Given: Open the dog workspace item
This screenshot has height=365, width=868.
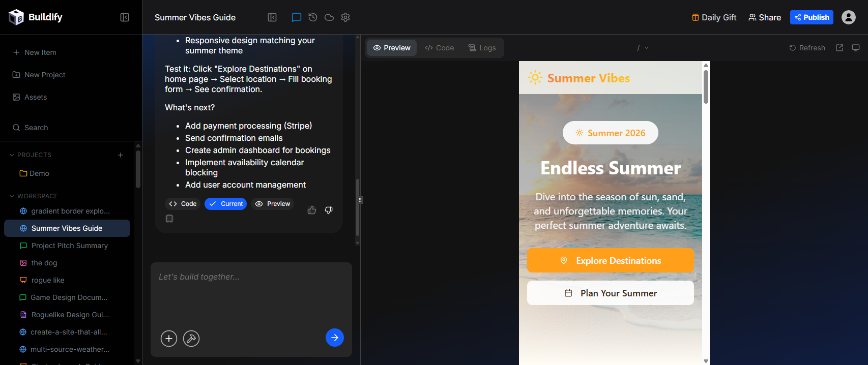Looking at the screenshot, I should tap(67, 263).
